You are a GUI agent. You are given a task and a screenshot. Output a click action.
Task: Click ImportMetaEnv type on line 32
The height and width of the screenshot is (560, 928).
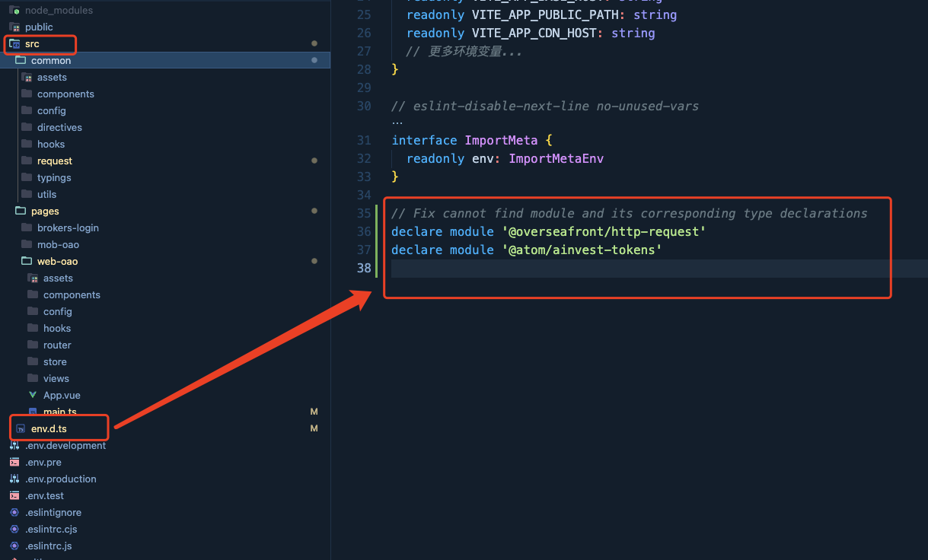point(556,158)
